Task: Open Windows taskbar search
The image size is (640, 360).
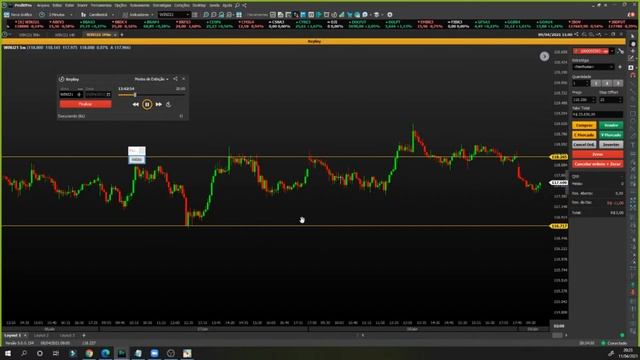Action: pos(24,353)
